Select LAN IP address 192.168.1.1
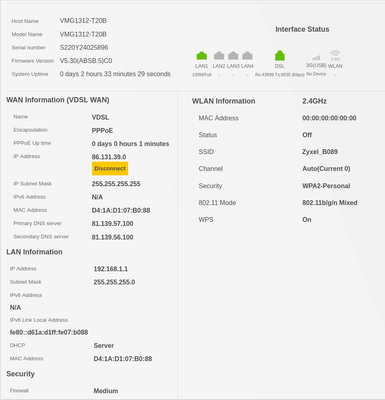 (111, 269)
